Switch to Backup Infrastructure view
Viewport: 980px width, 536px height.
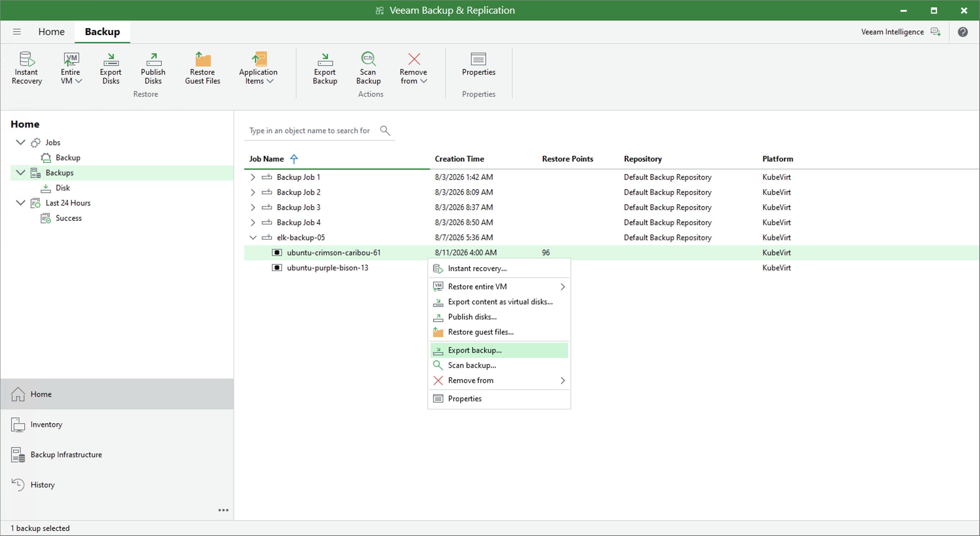tap(117, 455)
